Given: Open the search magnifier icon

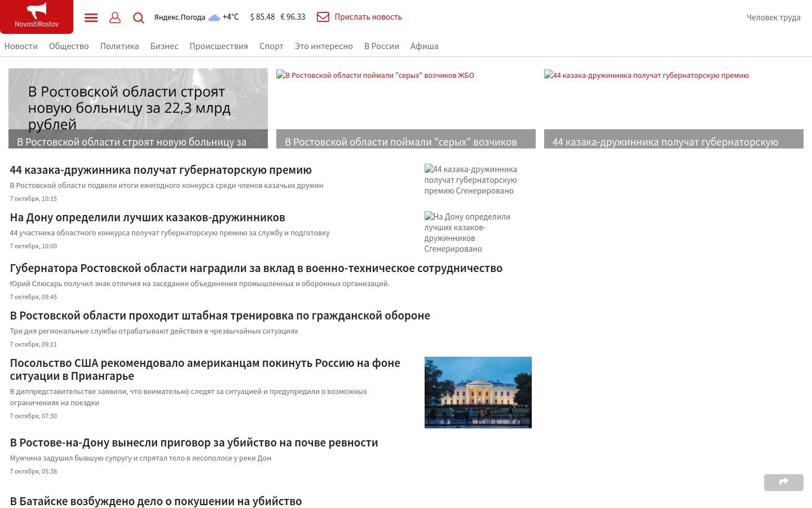Looking at the screenshot, I should coord(139,17).
